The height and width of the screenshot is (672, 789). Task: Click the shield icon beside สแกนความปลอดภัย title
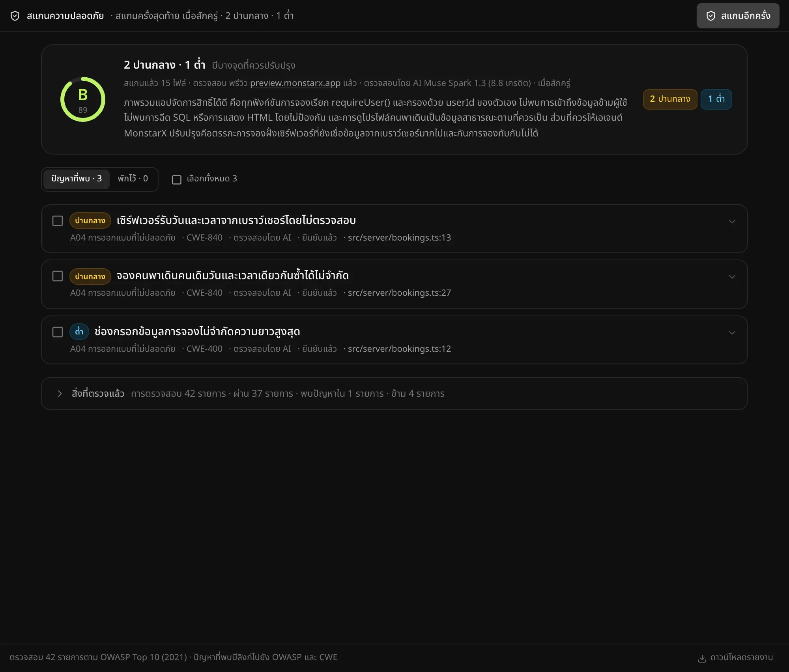[x=15, y=16]
